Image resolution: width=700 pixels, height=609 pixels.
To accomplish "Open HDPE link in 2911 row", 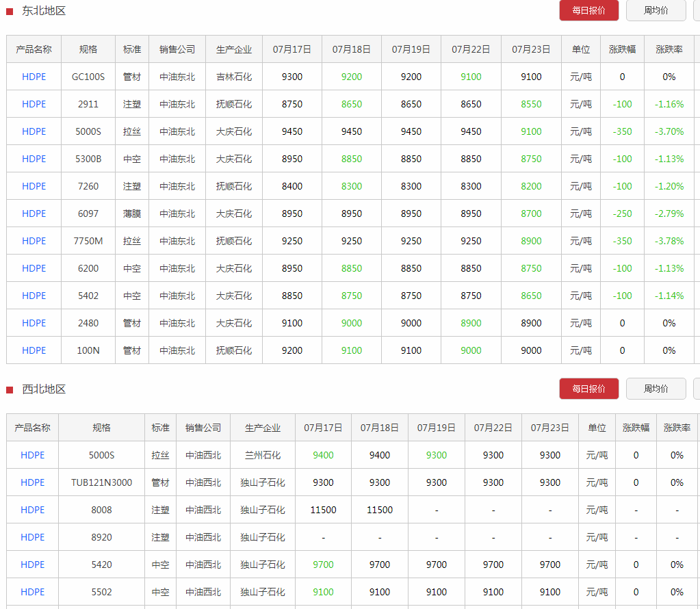I will point(34,104).
